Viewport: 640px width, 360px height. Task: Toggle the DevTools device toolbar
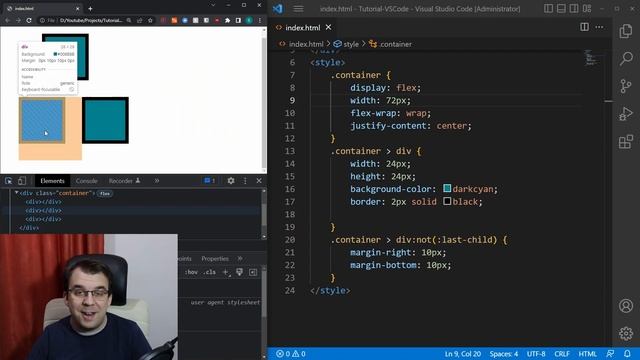(x=22, y=180)
